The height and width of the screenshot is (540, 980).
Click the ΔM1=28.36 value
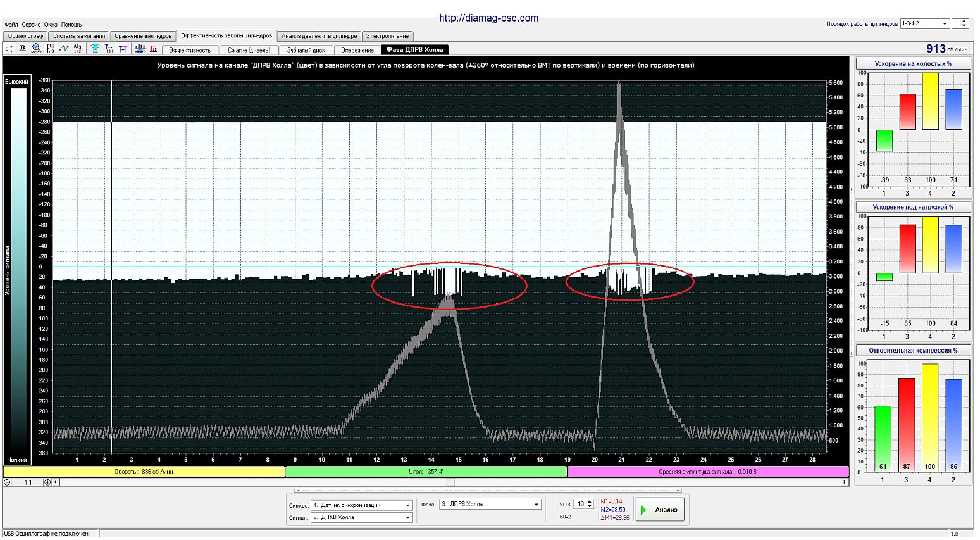614,518
